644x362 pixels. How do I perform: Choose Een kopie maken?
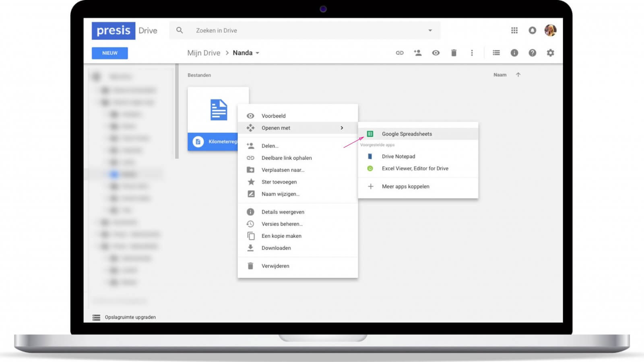tap(298, 236)
